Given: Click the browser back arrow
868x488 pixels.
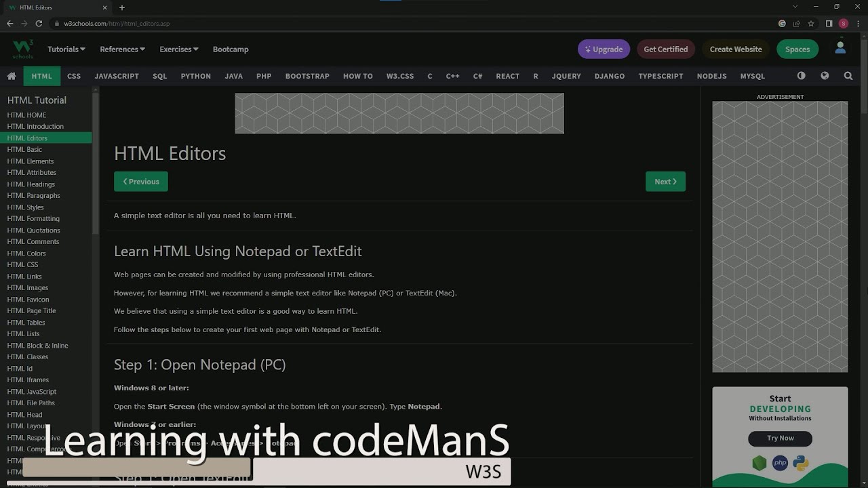Looking at the screenshot, I should pyautogui.click(x=9, y=23).
